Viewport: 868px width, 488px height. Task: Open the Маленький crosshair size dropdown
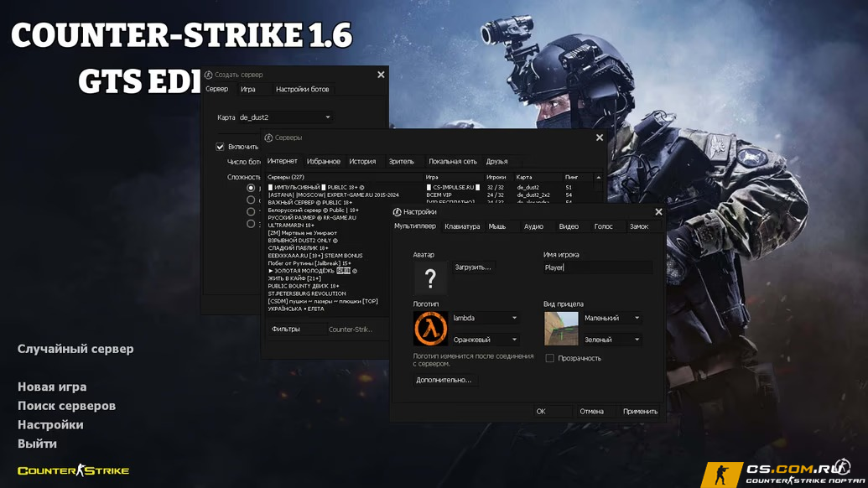pyautogui.click(x=612, y=318)
